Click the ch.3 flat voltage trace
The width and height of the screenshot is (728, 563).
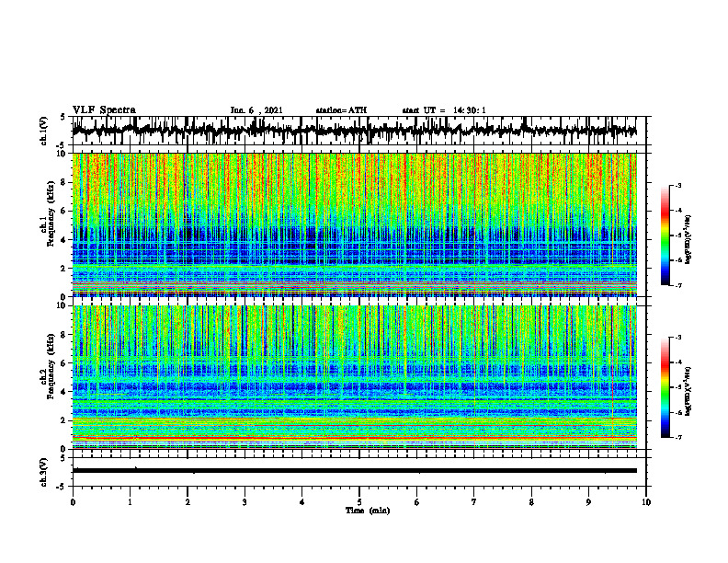click(x=354, y=471)
